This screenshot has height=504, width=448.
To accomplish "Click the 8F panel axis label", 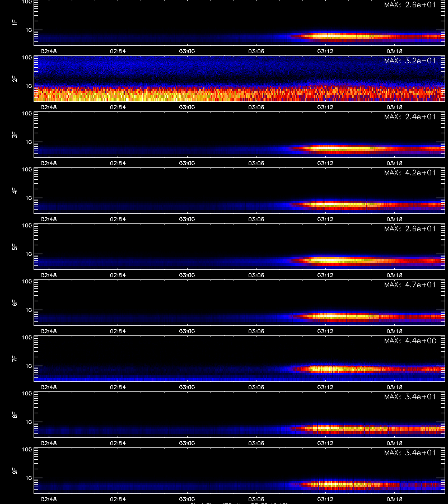I will tap(15, 414).
